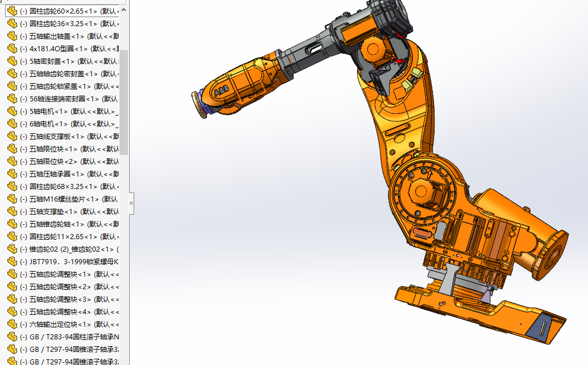Select the wrist tool flange of the robot

[198, 105]
